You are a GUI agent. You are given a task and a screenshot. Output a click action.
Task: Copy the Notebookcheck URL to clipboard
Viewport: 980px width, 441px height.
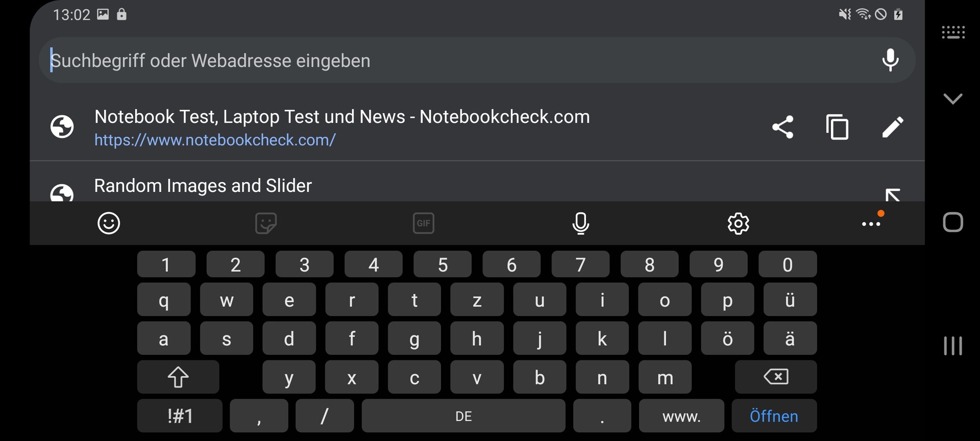837,127
